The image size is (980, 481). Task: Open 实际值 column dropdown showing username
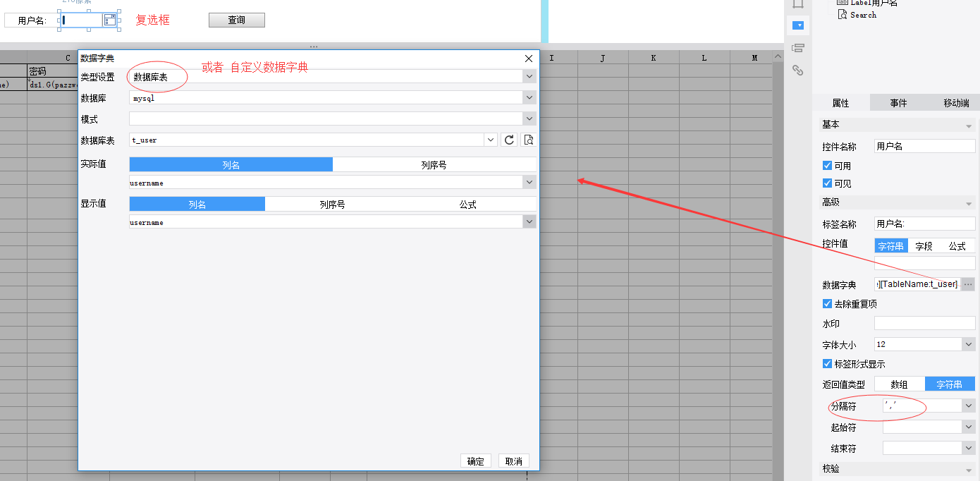point(529,182)
